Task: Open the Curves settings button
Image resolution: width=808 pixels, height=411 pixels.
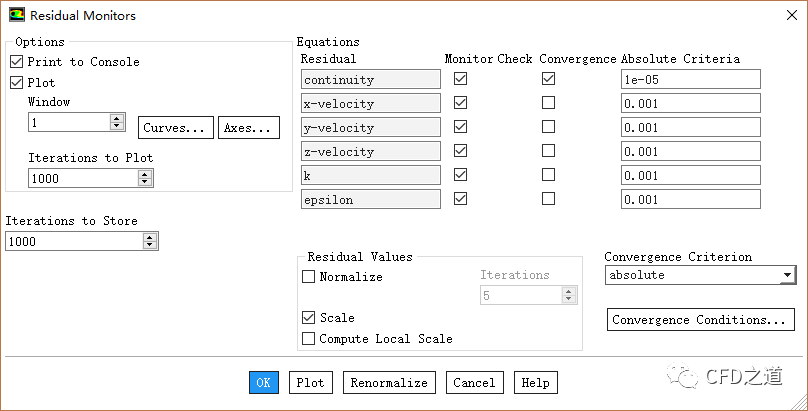Action: click(x=176, y=128)
